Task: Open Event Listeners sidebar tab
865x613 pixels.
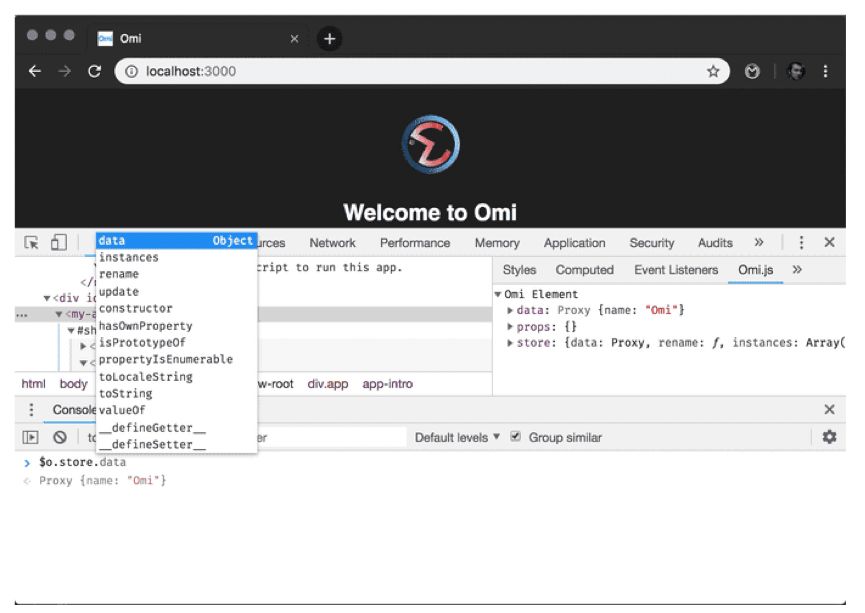Action: (676, 270)
